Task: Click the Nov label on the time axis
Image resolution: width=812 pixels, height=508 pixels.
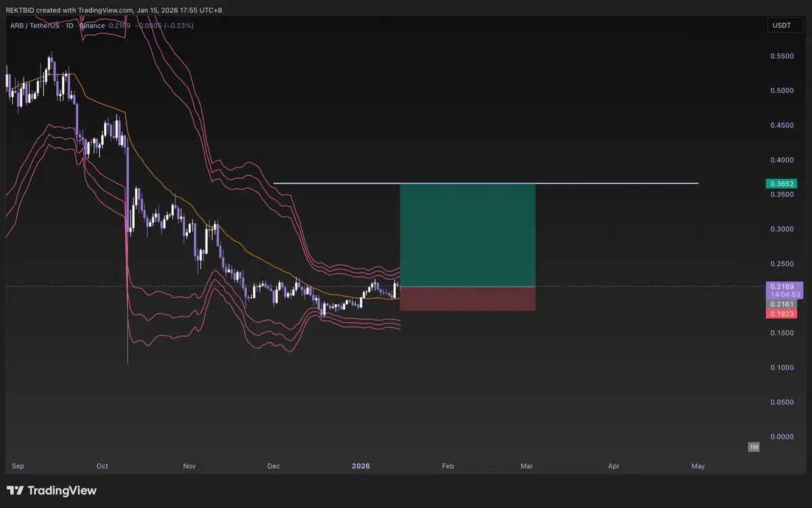Action: point(189,466)
